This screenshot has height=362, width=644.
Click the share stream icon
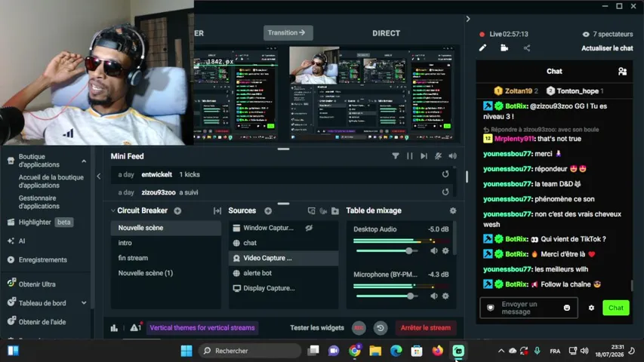pos(526,48)
